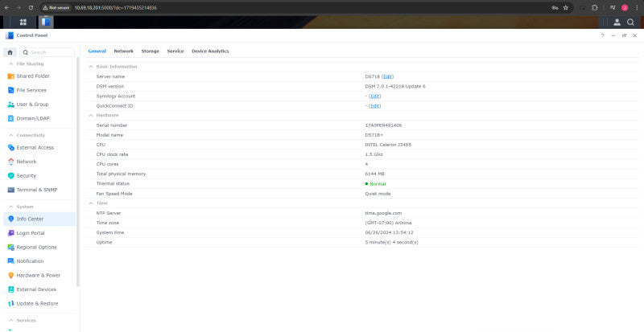The width and height of the screenshot is (644, 332).
Task: Open Domain/LDAP icon
Action: 11,118
